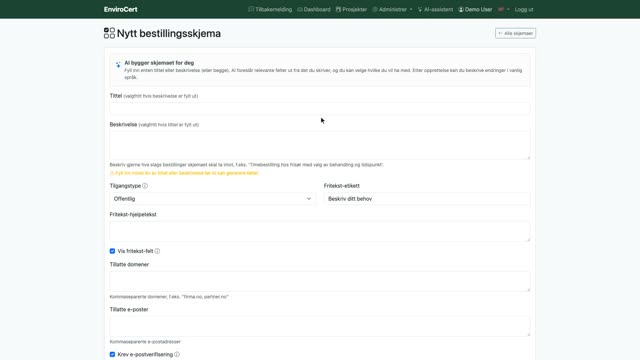Click the Prosjekter building icon in navbar
640x360 pixels.
338,9
